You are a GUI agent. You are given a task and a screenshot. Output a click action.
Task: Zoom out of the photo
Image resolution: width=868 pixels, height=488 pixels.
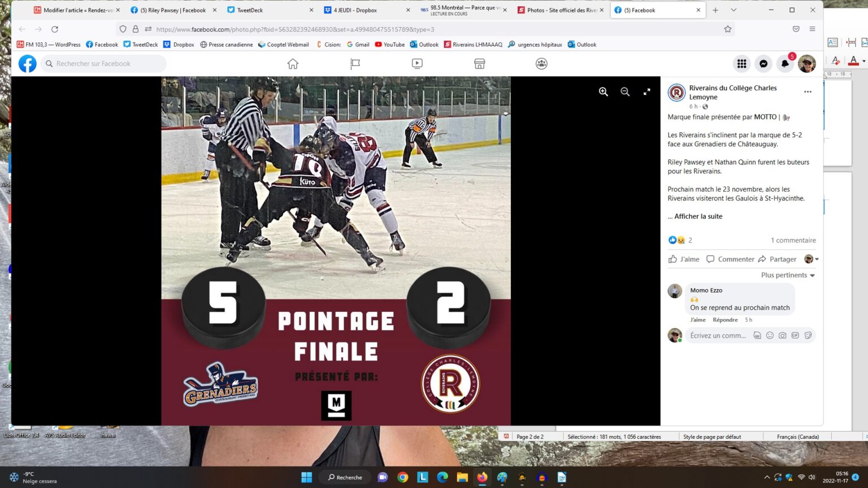click(625, 92)
